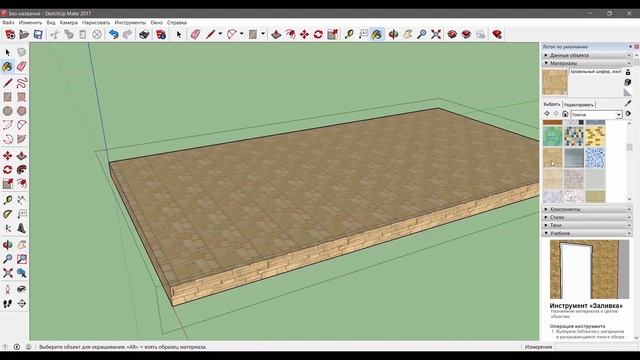640x360 pixels.
Task: Select the Pie tool in left toolbar
Action: point(22,139)
